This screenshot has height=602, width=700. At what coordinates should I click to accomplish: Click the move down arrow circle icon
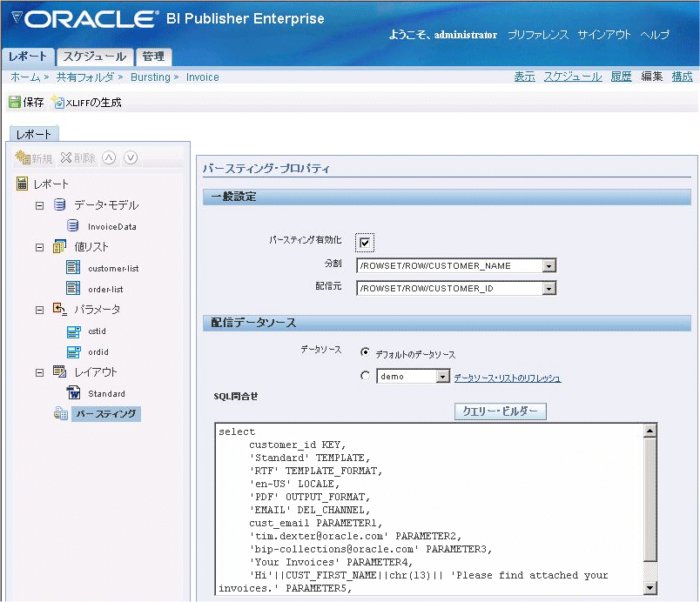coord(131,157)
